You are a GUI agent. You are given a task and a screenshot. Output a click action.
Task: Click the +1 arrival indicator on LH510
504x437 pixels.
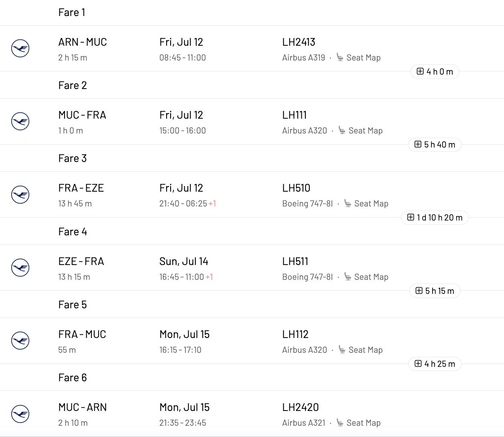[x=211, y=204]
